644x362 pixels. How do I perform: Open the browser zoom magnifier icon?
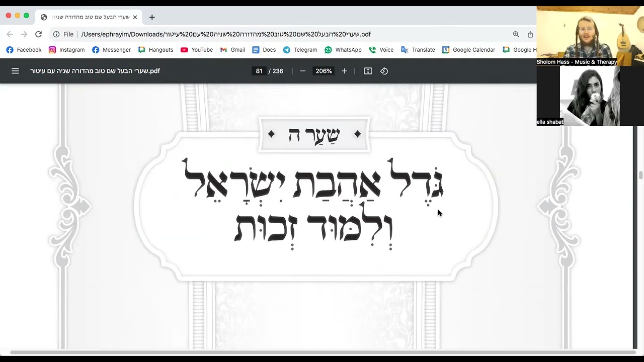[516, 34]
